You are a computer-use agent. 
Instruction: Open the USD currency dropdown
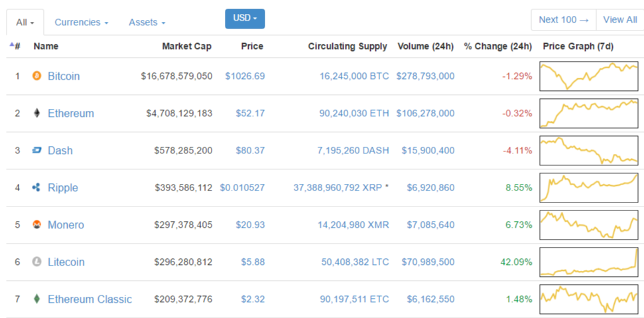(x=245, y=19)
